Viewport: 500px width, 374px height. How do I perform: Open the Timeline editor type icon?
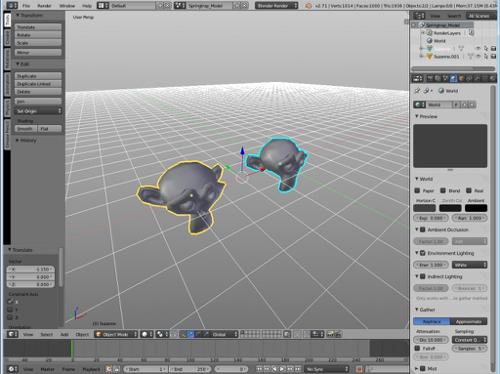point(12,369)
